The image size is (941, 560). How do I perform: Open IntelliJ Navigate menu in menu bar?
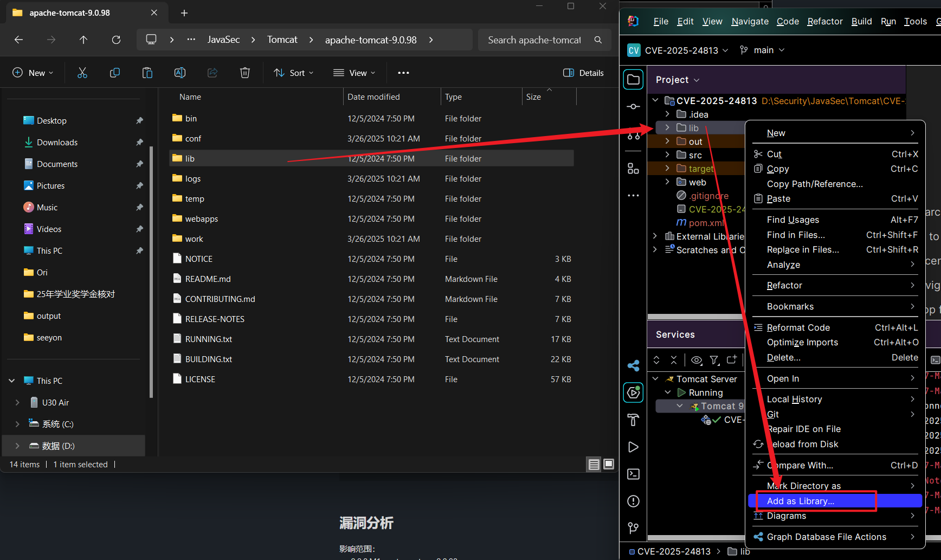click(x=750, y=21)
